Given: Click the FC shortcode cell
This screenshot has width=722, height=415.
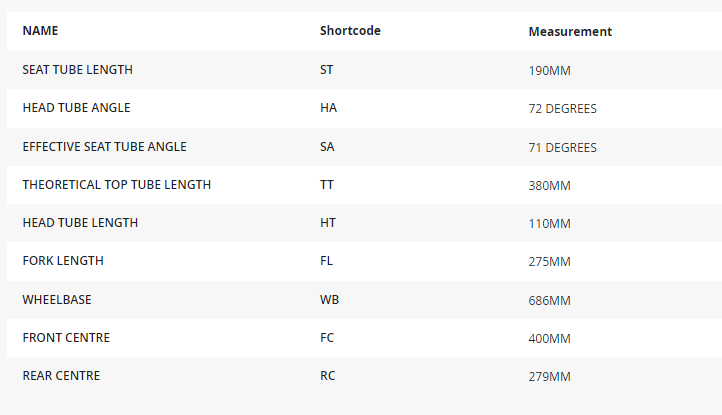Looking at the screenshot, I should (327, 338).
